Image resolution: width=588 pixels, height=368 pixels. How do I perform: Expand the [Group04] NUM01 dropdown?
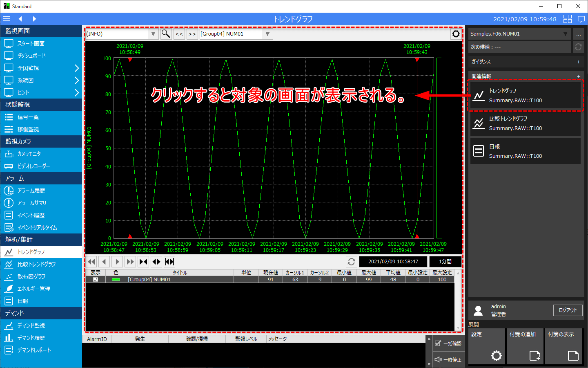pyautogui.click(x=267, y=34)
